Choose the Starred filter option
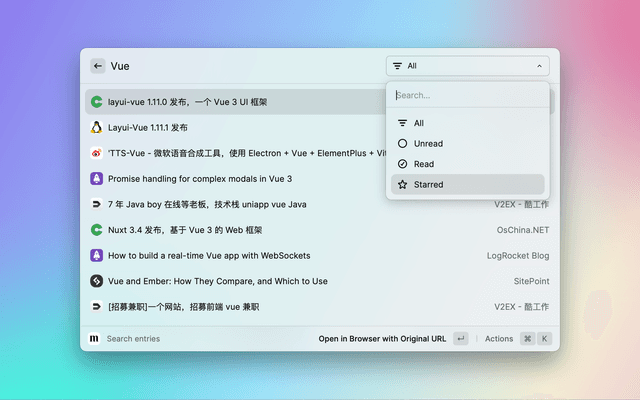The height and width of the screenshot is (400, 640). pyautogui.click(x=428, y=185)
